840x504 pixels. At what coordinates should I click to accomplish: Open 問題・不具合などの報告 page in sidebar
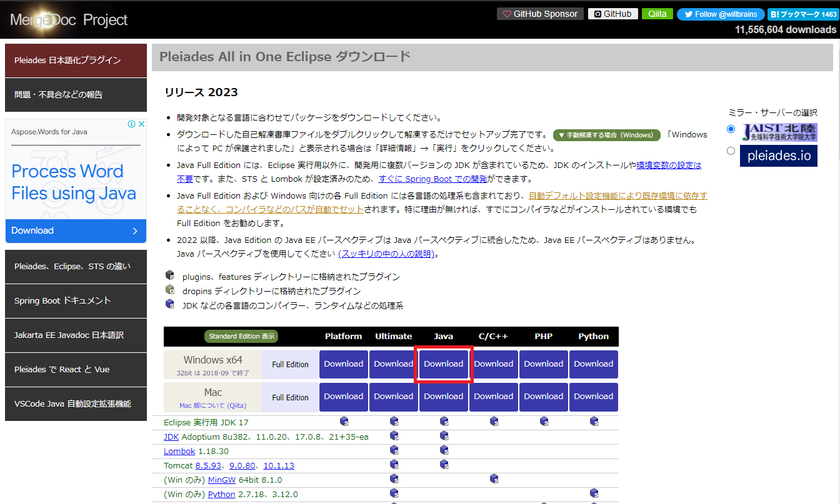point(75,95)
